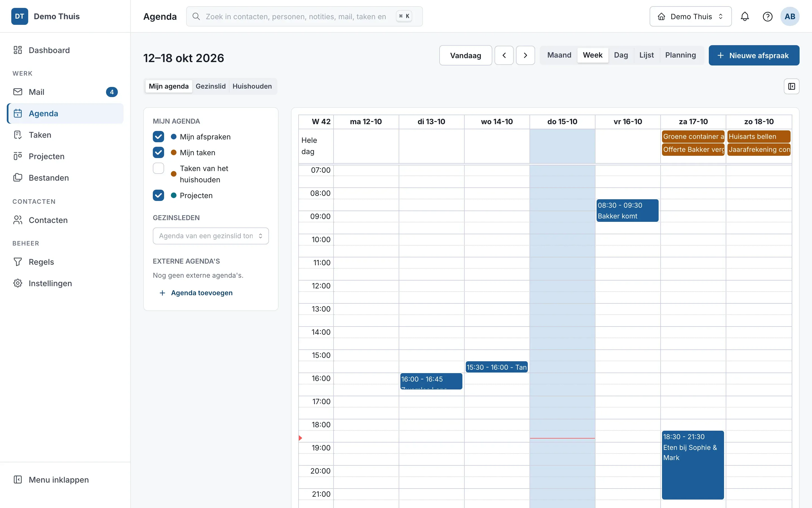The image size is (812, 508).
Task: Click Agenda toevoegen link
Action: point(196,293)
